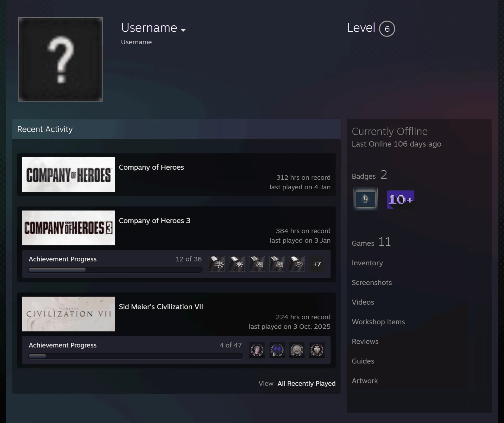Show the +7 more achievements
Screen dimensions: 504x423
click(317, 264)
